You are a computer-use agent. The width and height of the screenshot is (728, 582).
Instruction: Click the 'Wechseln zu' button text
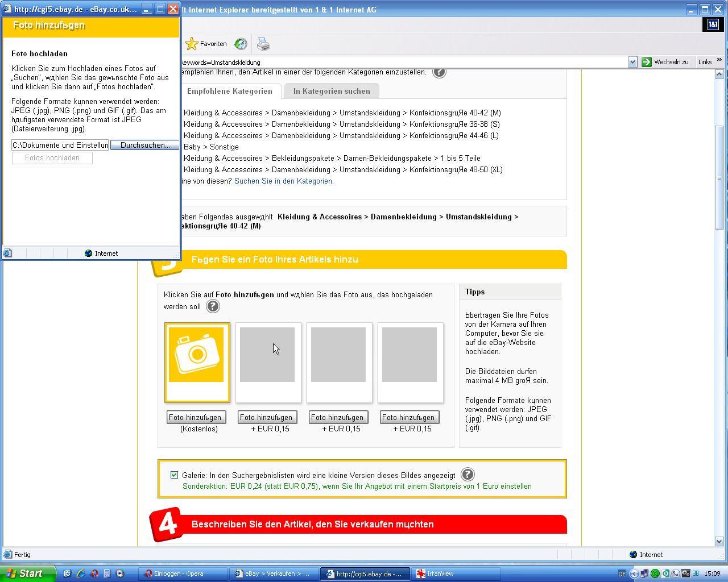tap(671, 62)
